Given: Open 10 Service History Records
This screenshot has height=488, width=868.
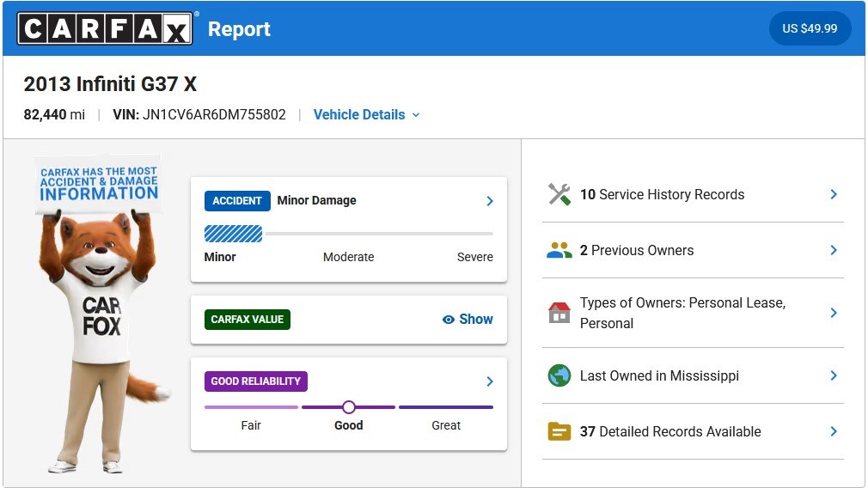Looking at the screenshot, I should coord(693,194).
